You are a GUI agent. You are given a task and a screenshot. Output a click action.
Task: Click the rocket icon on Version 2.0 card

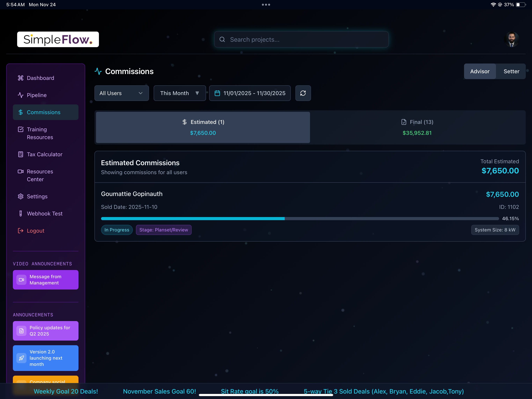[21, 358]
